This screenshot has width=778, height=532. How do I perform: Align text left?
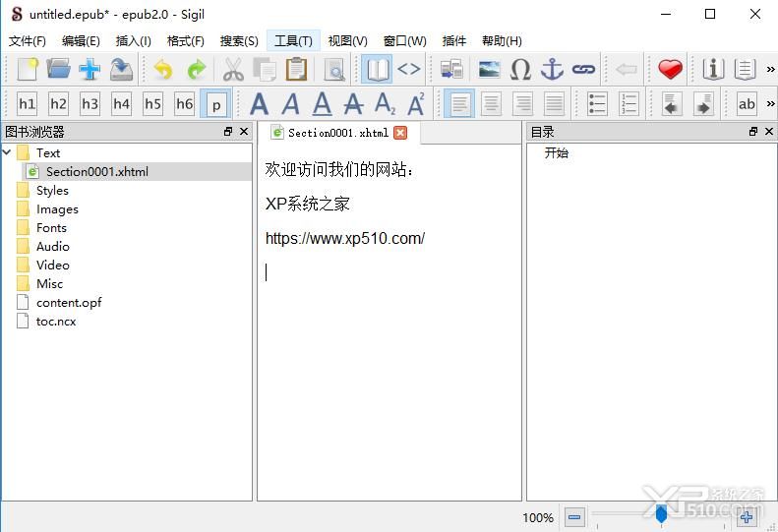point(459,103)
